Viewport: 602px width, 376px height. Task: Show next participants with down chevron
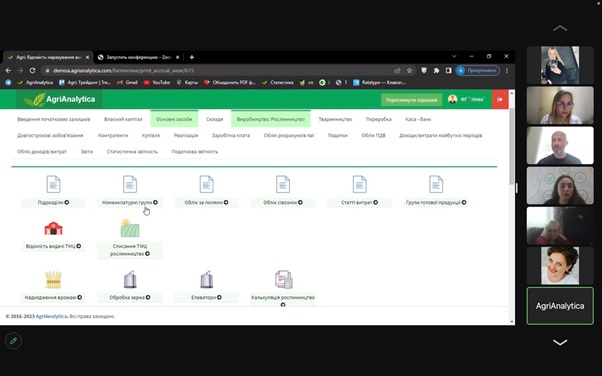[560, 342]
